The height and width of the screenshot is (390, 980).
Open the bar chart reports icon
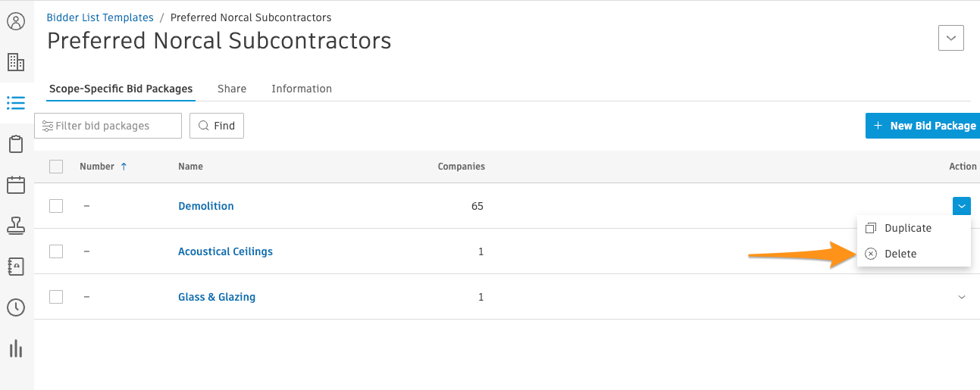(x=16, y=348)
